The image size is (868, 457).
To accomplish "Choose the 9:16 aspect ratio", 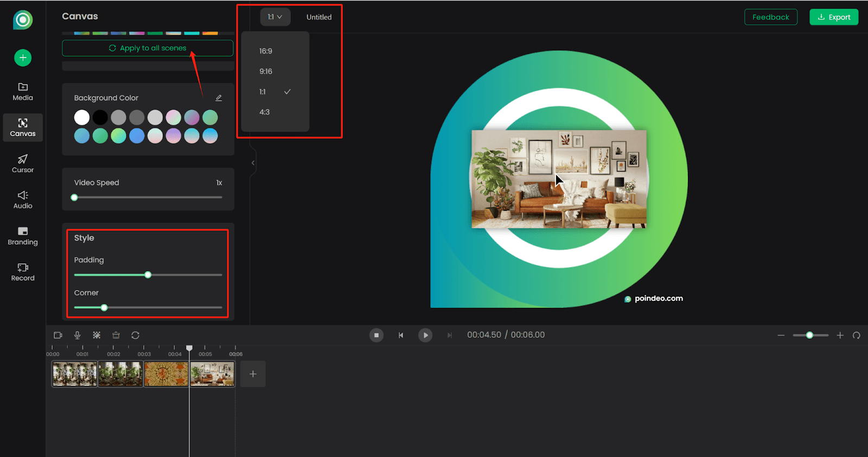I will [275, 72].
